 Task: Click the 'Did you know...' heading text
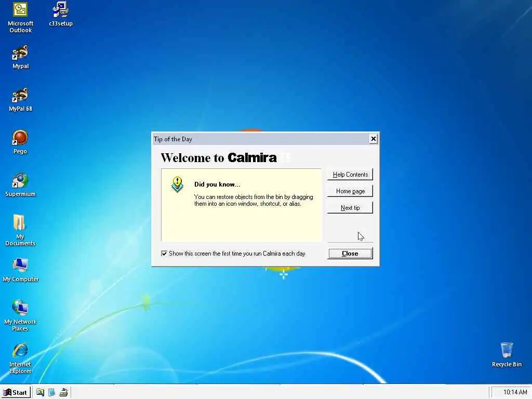(x=217, y=184)
